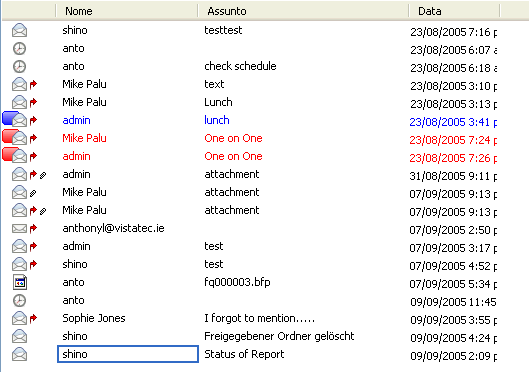Select subject 'Freigegebener Ordner gelöscht'
Image resolution: width=529 pixels, height=372 pixels.
[x=279, y=336]
